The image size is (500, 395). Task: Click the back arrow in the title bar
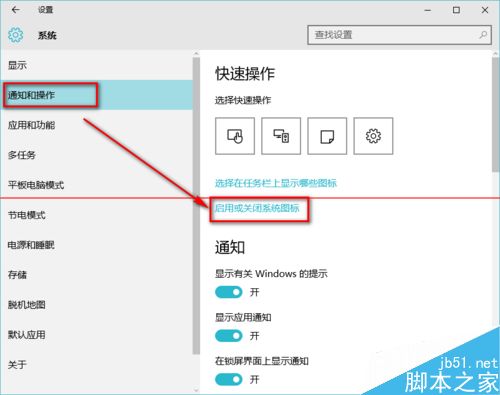click(16, 10)
